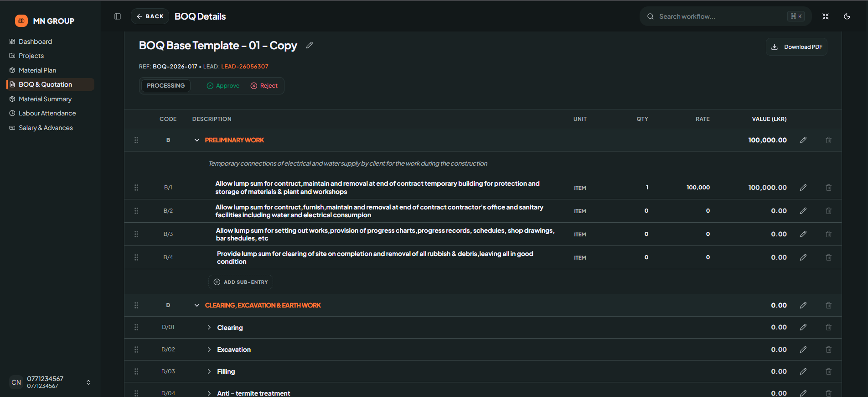Delete the Clearing row
Image resolution: width=868 pixels, height=397 pixels.
click(x=829, y=327)
